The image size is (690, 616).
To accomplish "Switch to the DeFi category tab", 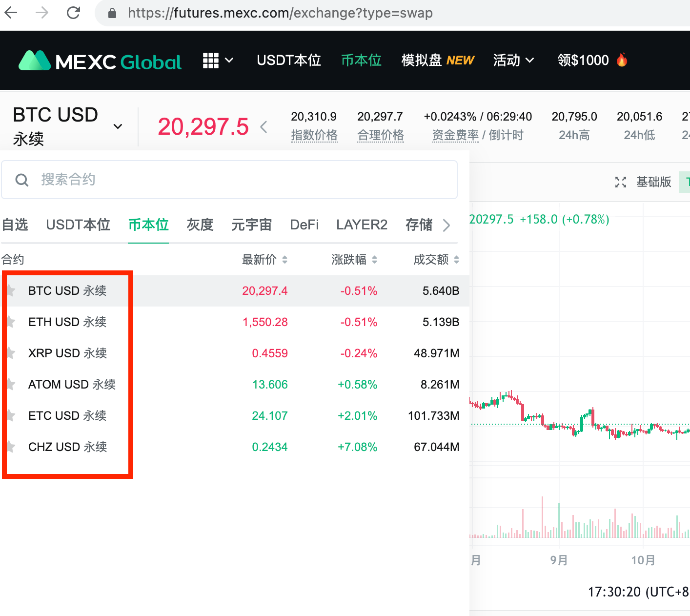I will coord(304,225).
